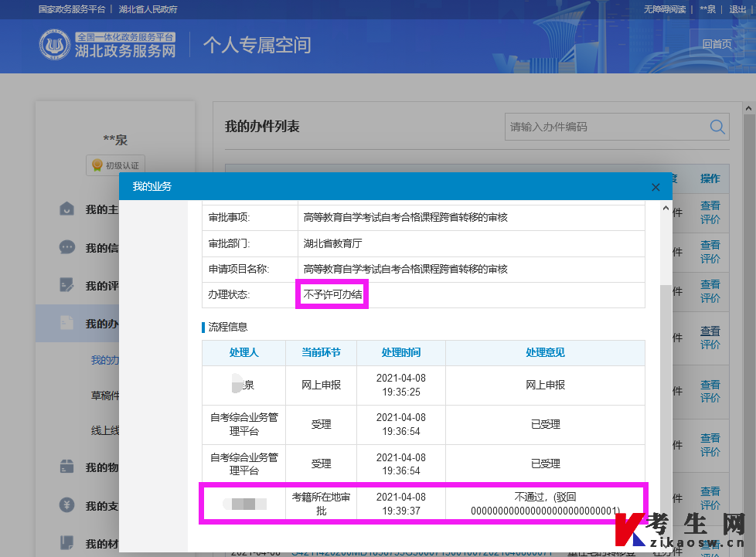The width and height of the screenshot is (756, 557).
Task: Click the 个人专属空间 title
Action: click(x=257, y=45)
